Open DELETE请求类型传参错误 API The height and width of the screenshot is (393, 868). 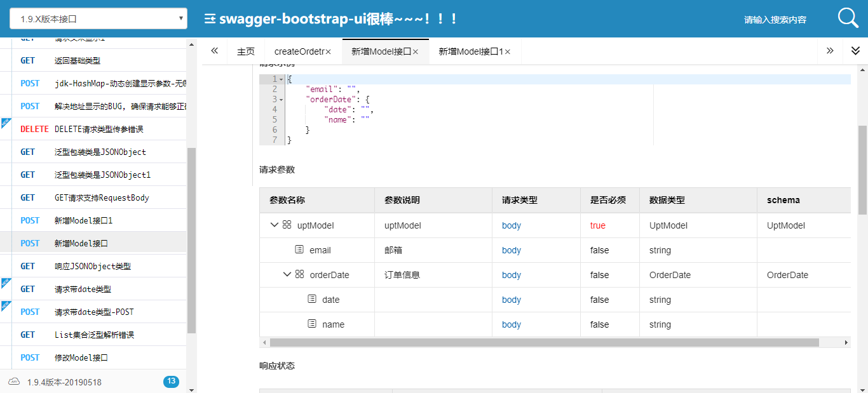[93, 129]
